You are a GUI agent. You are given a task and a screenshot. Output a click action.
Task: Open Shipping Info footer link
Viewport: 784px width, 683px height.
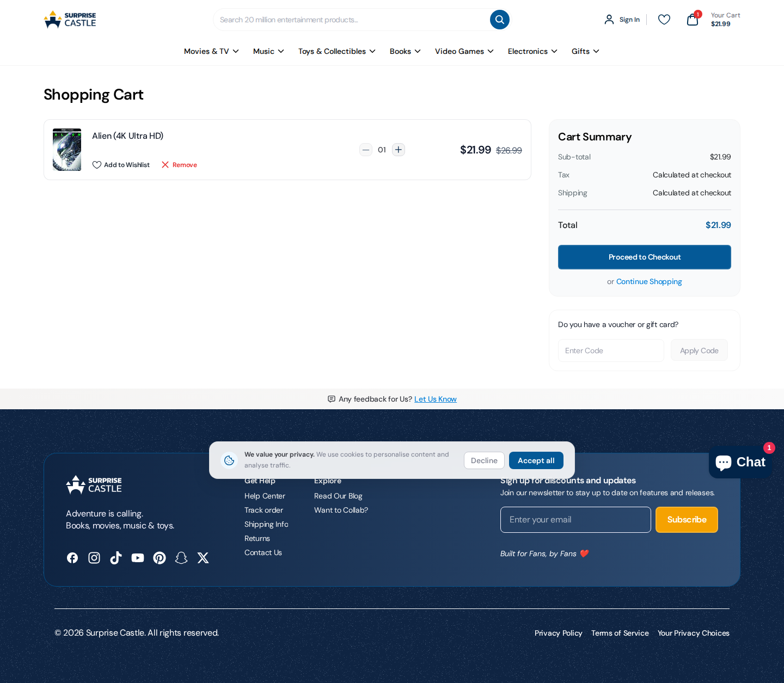pyautogui.click(x=266, y=524)
